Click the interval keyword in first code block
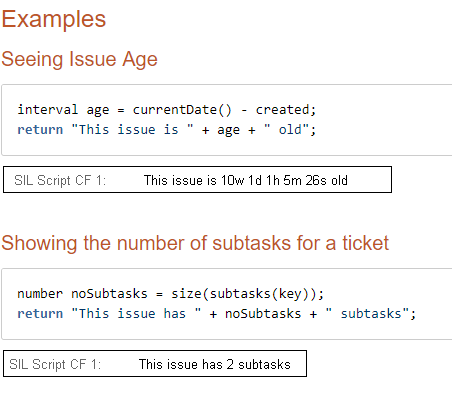This screenshot has height=398, width=452. click(48, 110)
